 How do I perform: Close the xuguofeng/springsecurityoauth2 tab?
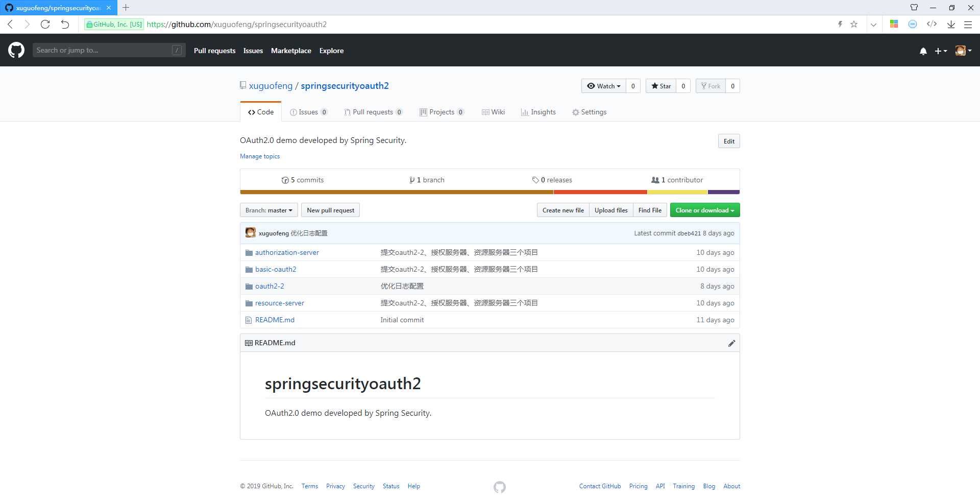tap(109, 8)
